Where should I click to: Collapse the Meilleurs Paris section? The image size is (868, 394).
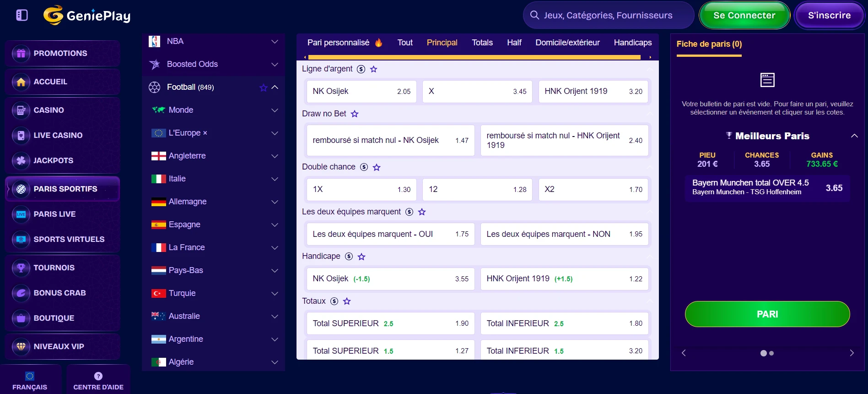pos(854,136)
